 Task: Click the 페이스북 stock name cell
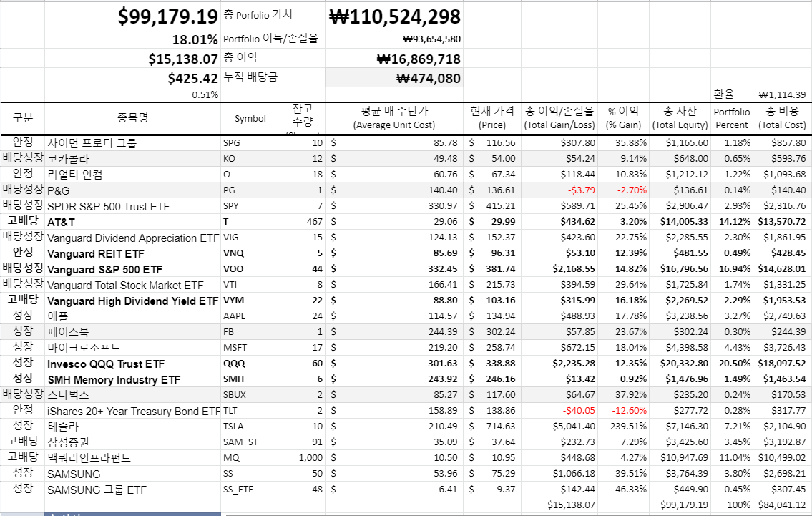132,331
